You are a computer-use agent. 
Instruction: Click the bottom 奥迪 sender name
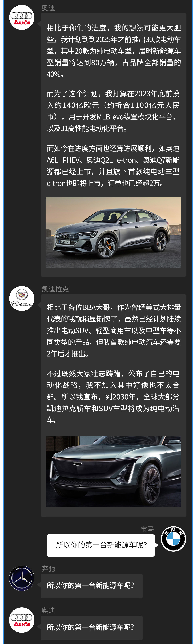tap(48, 610)
